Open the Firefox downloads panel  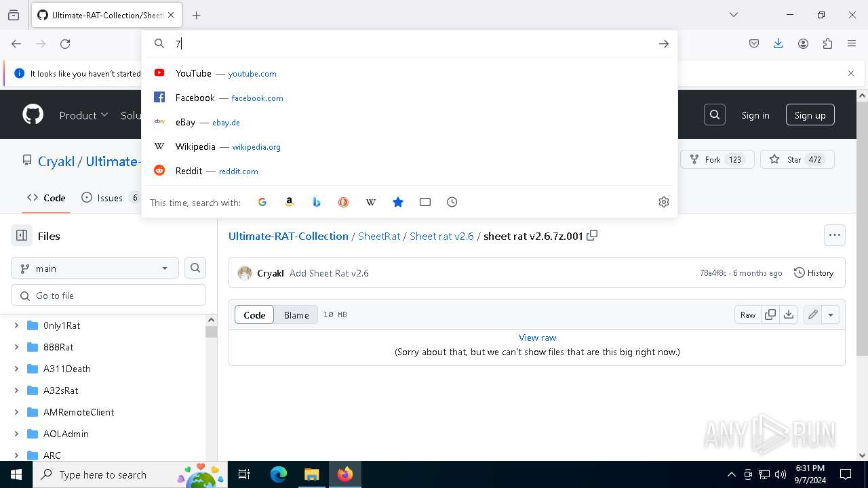(x=778, y=44)
